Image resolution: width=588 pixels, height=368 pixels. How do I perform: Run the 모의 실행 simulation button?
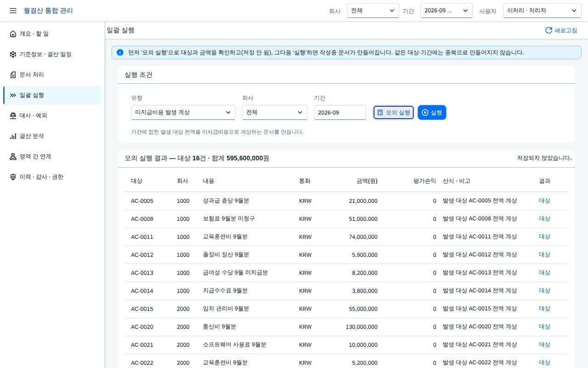point(394,113)
